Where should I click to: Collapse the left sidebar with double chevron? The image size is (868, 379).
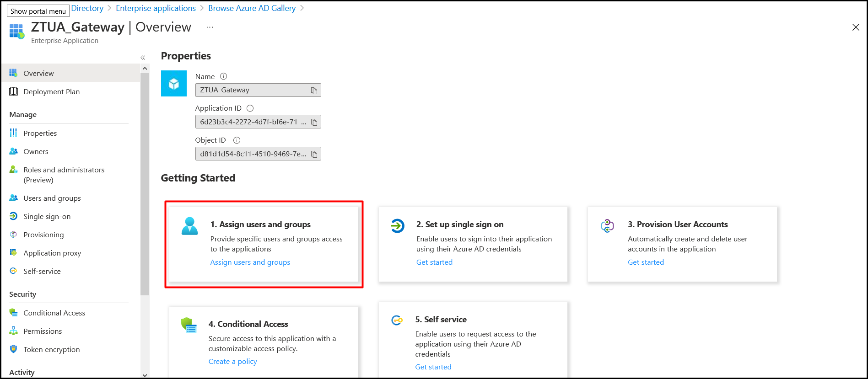(143, 58)
